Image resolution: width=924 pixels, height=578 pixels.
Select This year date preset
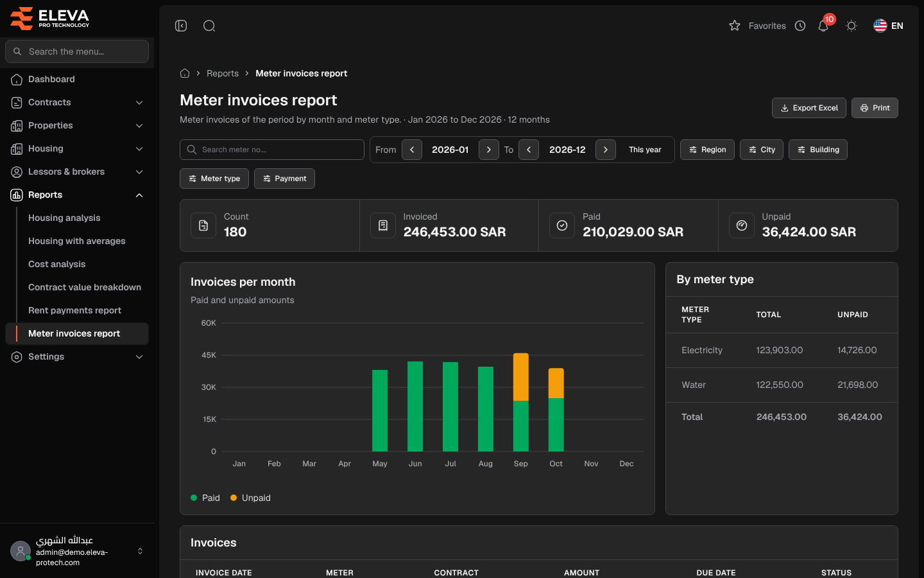pos(645,150)
